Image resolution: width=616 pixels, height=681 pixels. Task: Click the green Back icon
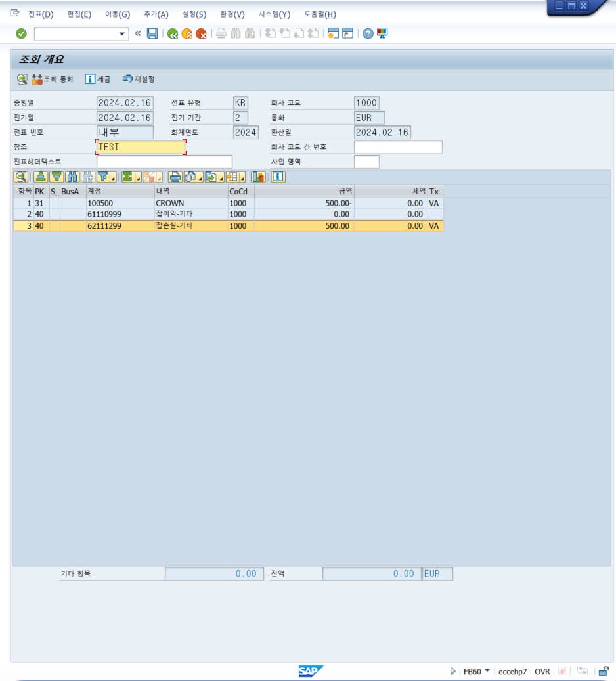point(173,33)
